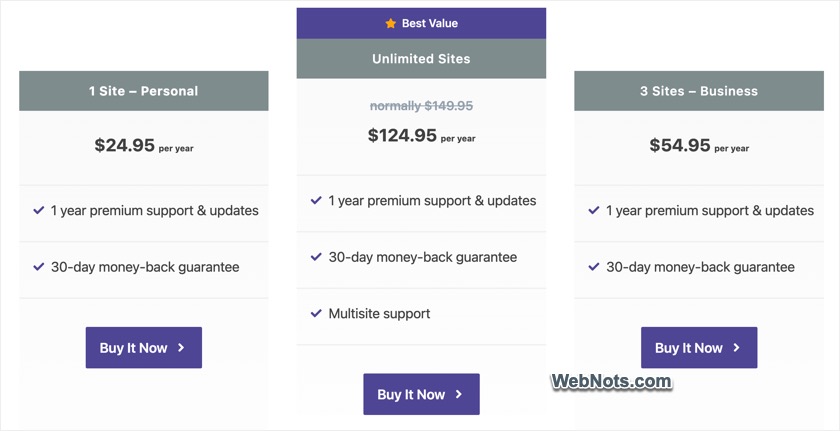
Task: Click the crossed-out normally $149.95 price
Action: 421,106
